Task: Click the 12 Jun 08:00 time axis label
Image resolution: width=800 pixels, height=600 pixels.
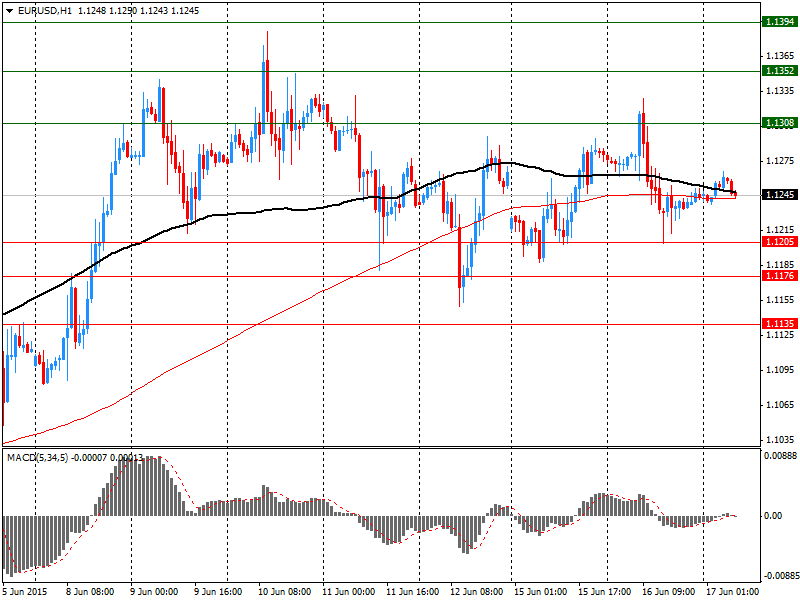Action: (x=477, y=592)
